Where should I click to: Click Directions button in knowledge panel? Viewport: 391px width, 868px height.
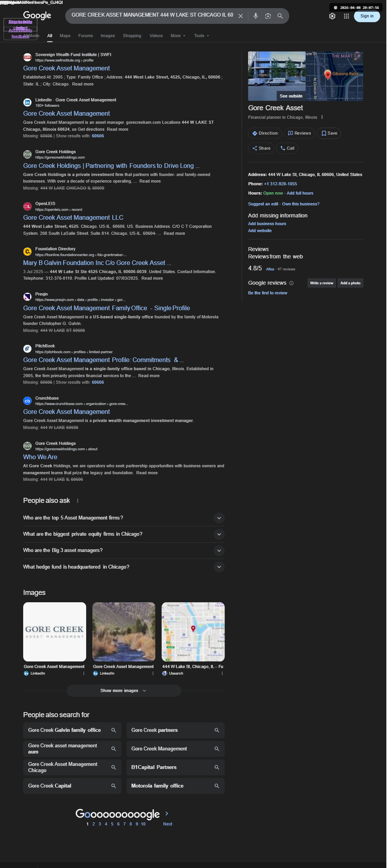point(265,133)
